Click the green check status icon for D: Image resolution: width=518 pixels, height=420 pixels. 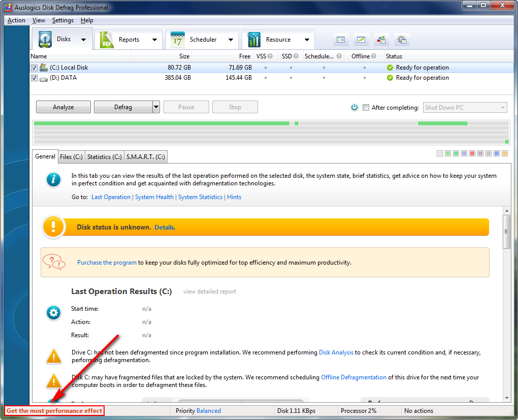pos(390,78)
